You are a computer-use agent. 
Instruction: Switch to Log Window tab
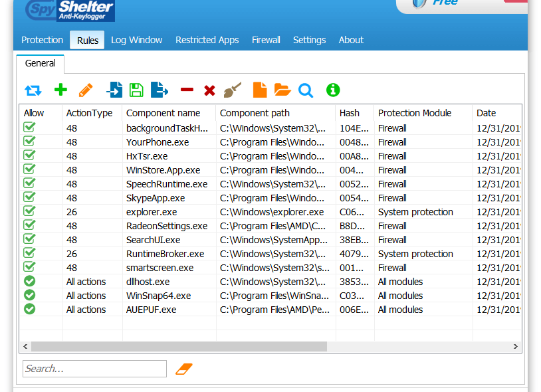coord(137,40)
